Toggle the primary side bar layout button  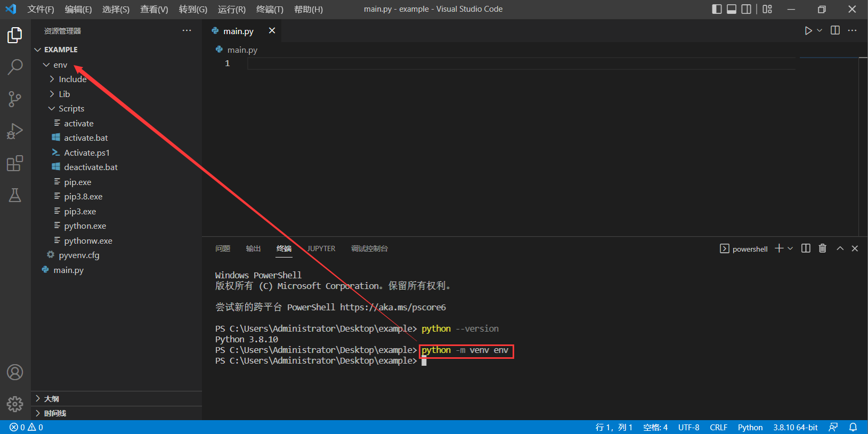point(717,9)
